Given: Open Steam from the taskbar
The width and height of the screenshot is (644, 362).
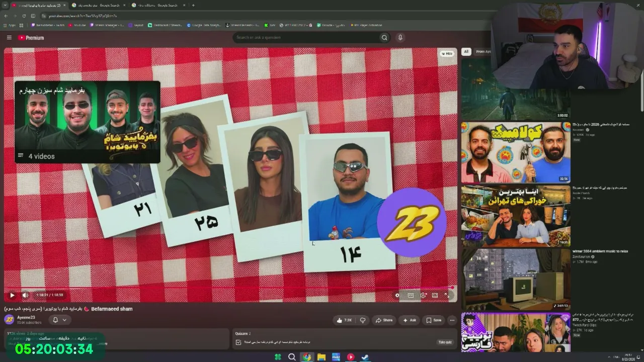Looking at the screenshot, I should click(366, 357).
